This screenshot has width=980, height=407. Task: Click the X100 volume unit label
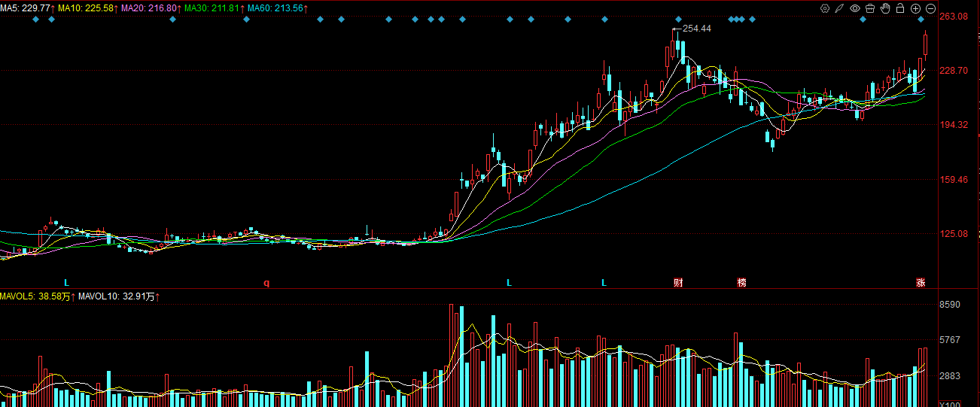click(950, 404)
